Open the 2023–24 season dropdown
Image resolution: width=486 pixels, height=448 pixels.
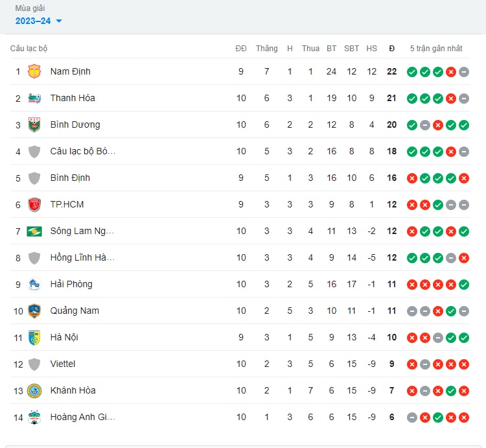click(x=39, y=21)
